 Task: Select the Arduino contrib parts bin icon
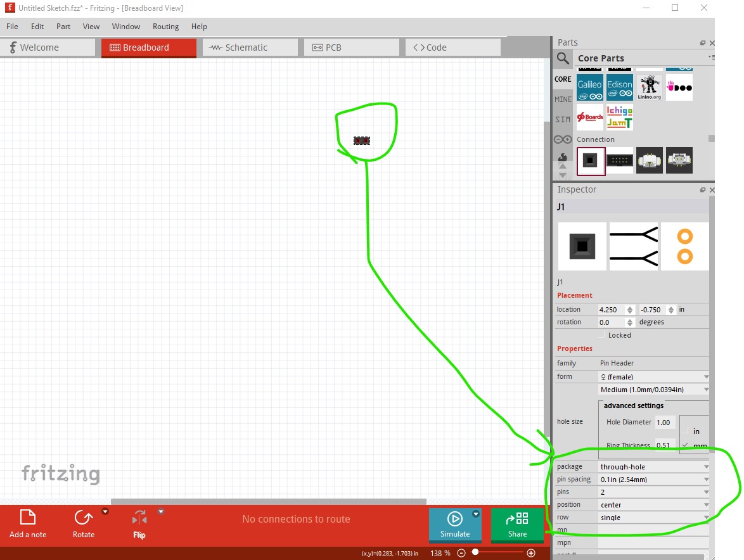click(x=563, y=139)
